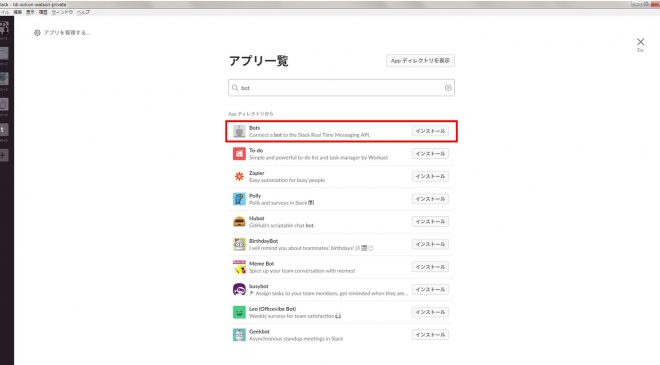Click 'Asynchronous standup meetings in Slack' description

click(x=296, y=338)
